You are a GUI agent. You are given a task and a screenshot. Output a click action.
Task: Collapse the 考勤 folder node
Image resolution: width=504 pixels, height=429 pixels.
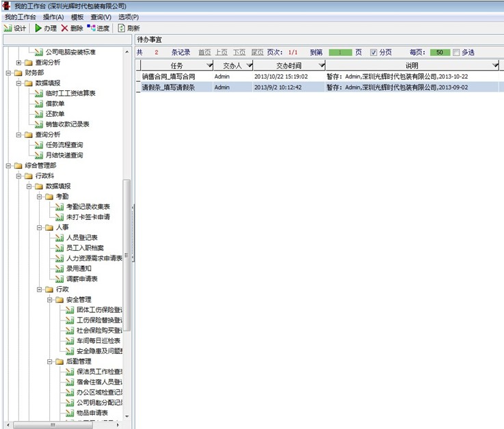coord(40,196)
